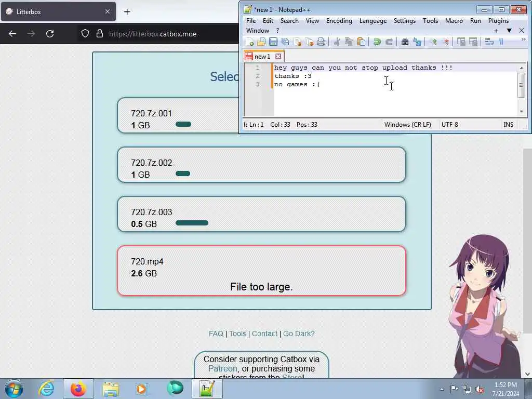Toggle synchronize horizontal scrolling icon

point(473,42)
